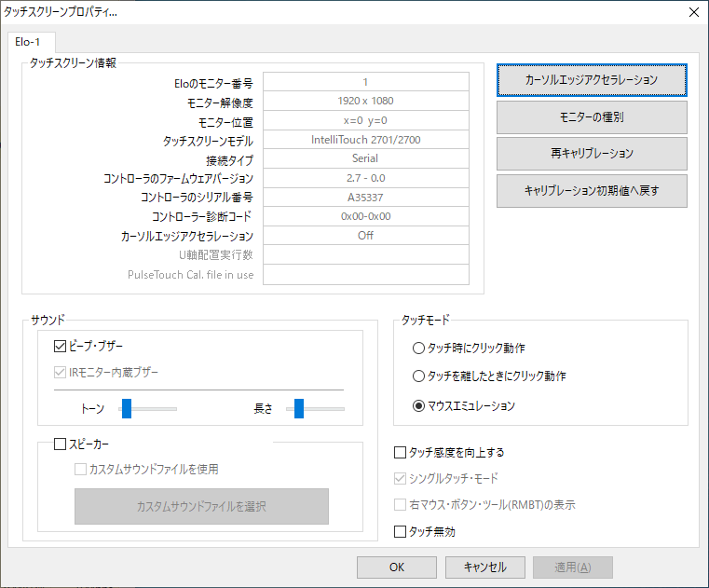Close the touchscreen properties window
The width and height of the screenshot is (709, 588).
[692, 13]
